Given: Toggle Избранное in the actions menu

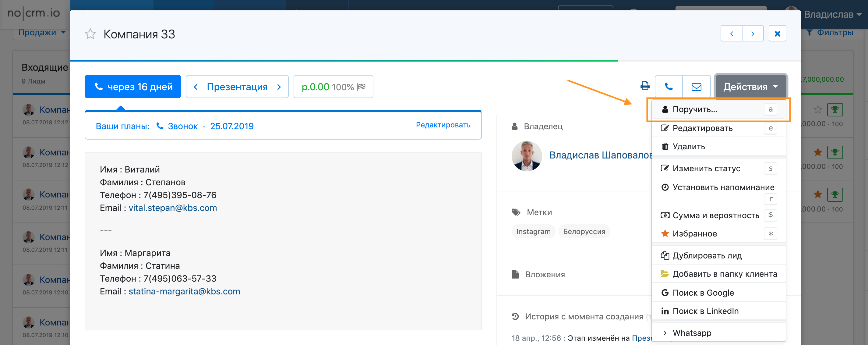Looking at the screenshot, I should tap(694, 234).
